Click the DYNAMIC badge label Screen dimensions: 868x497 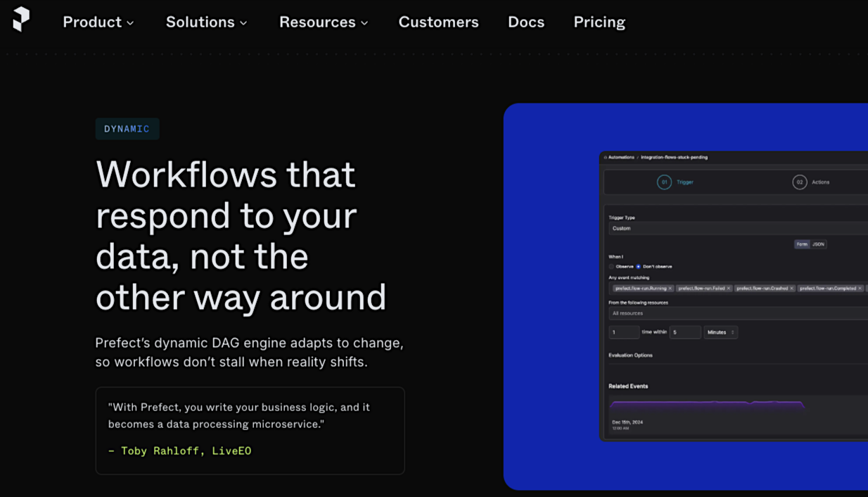click(x=127, y=129)
